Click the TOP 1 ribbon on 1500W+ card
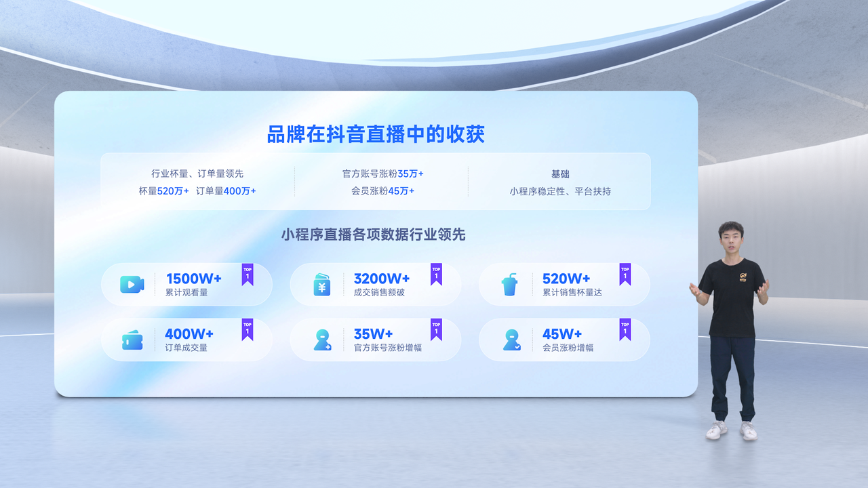Viewport: 868px width, 488px height. (x=248, y=274)
